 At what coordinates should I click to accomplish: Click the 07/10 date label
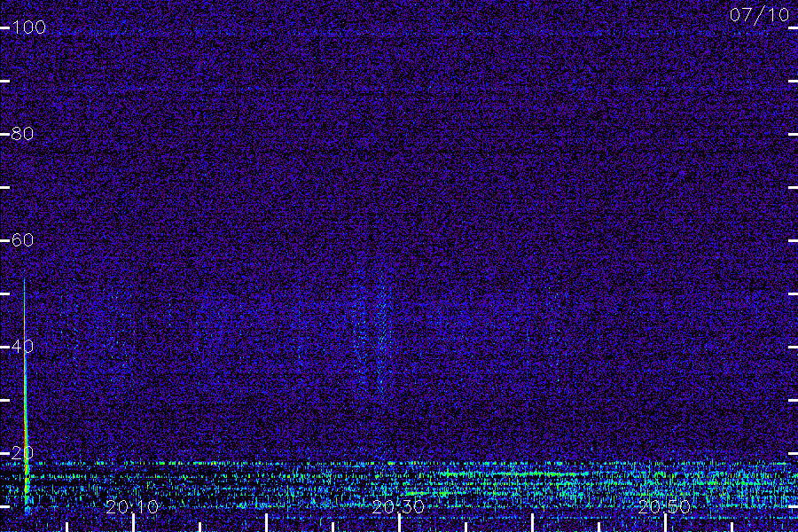pos(759,15)
